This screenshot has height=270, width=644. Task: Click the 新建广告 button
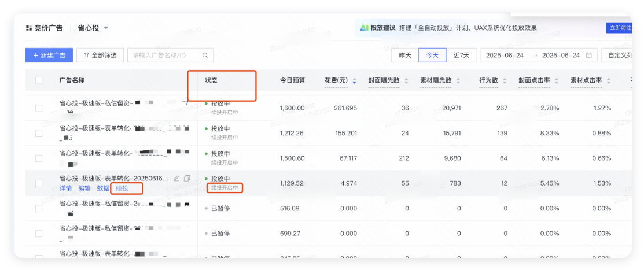tap(49, 55)
